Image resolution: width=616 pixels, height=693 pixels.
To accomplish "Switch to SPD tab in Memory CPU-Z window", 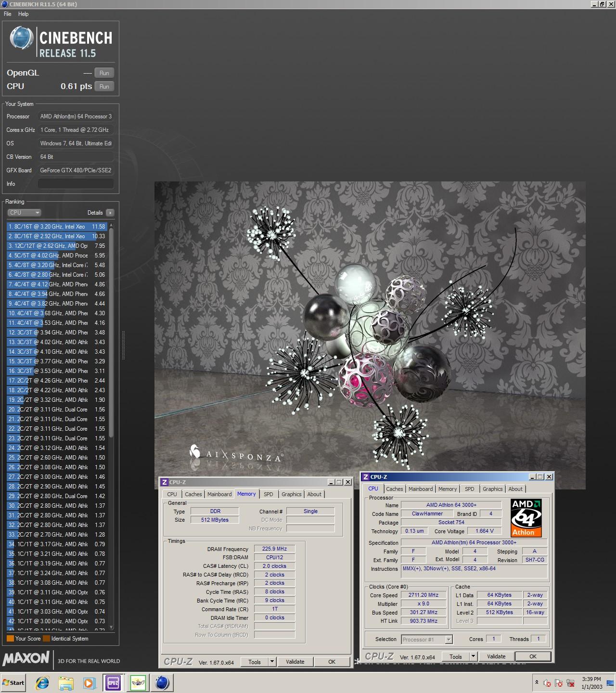I will click(x=268, y=494).
